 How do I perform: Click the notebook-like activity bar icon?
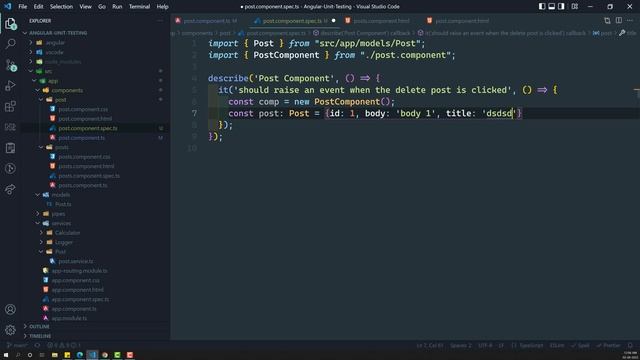tap(11, 148)
